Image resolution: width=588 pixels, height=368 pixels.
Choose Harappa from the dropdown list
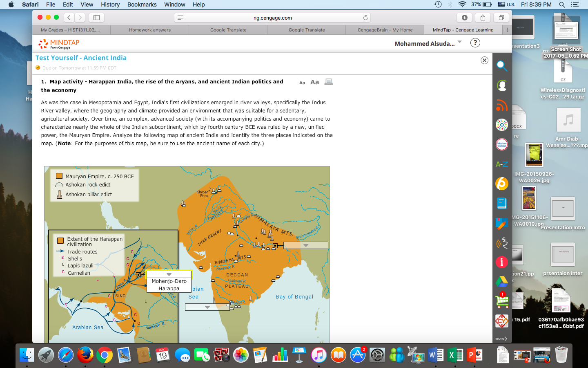169,288
